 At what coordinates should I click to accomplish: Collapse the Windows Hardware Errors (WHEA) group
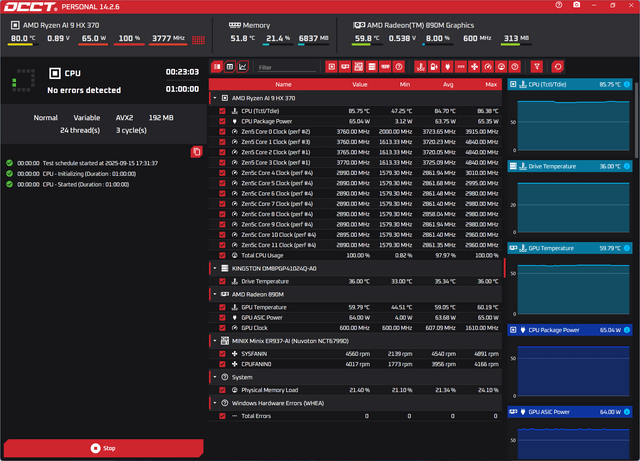click(x=215, y=403)
